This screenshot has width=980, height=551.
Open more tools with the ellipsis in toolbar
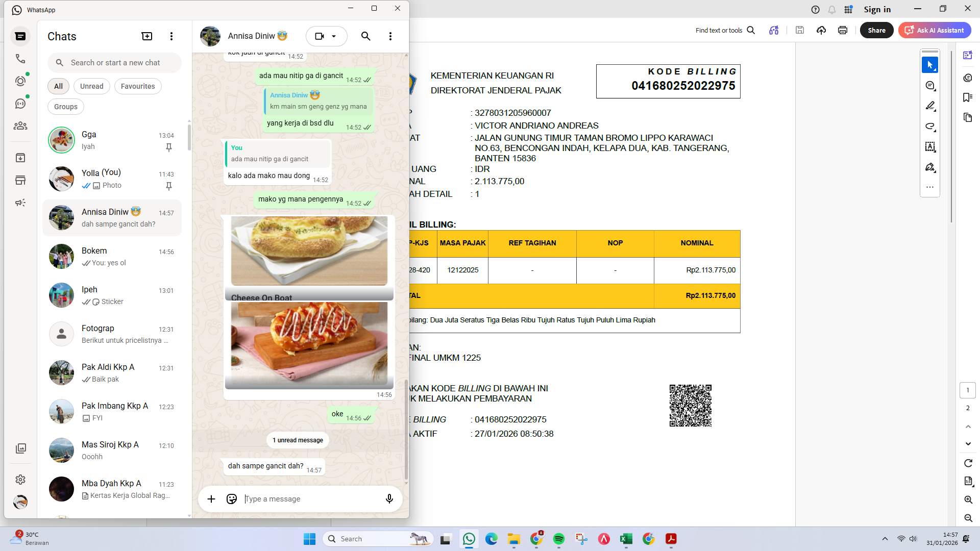point(930,187)
